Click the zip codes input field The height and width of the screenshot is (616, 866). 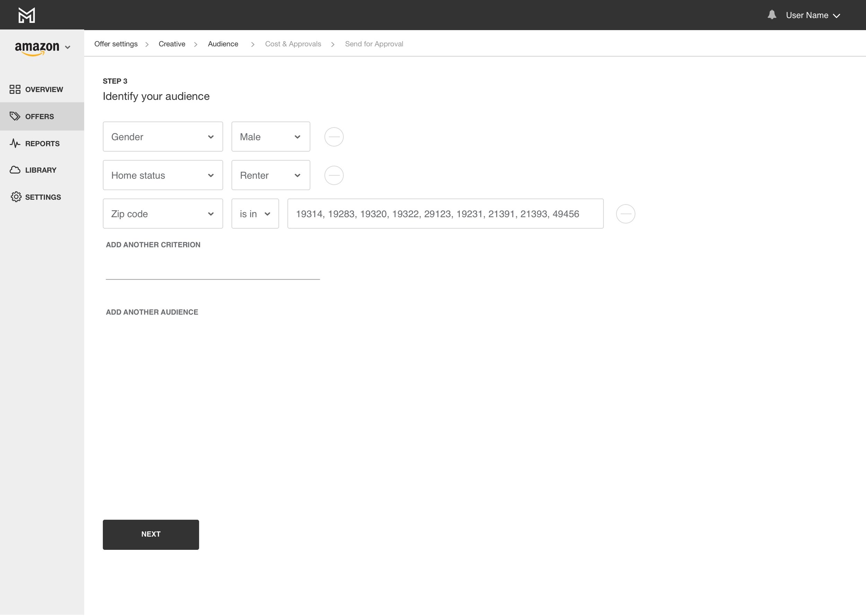tap(445, 214)
